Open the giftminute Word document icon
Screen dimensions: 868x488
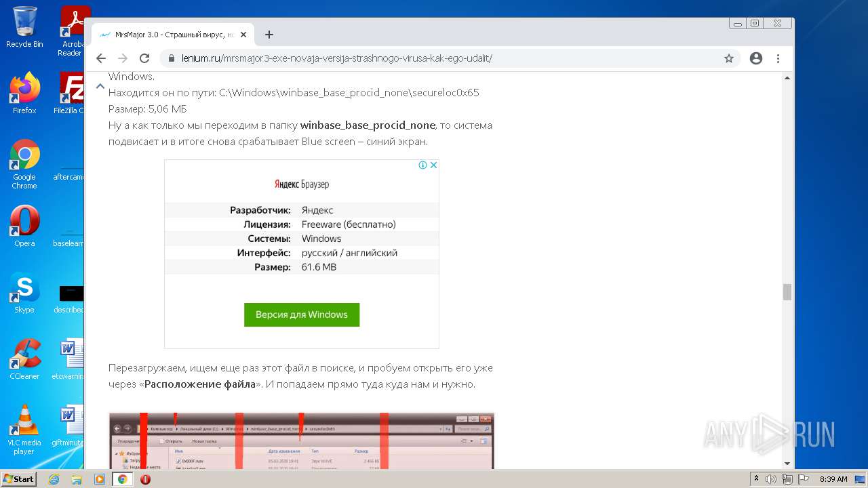pos(70,426)
